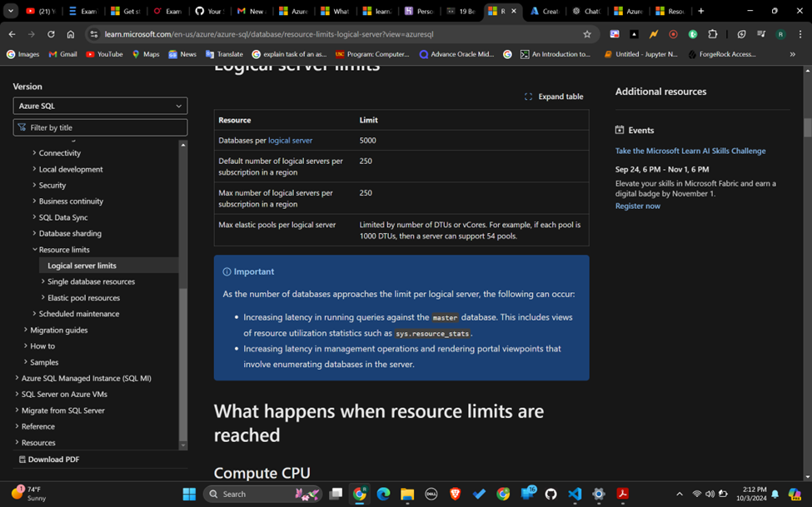Open Visual Studio Code from the taskbar
The image size is (812, 507).
(575, 494)
